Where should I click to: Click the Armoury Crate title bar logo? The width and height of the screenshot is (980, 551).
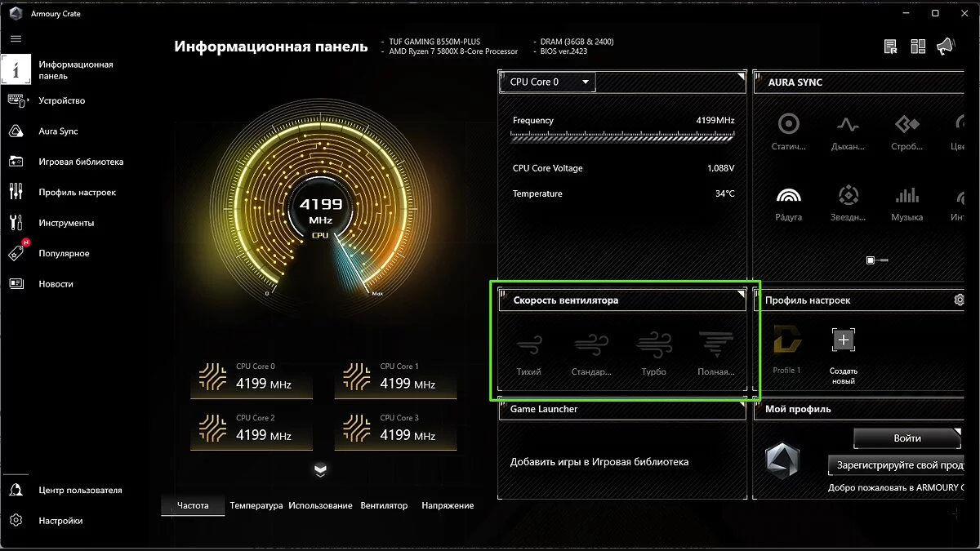pyautogui.click(x=16, y=14)
